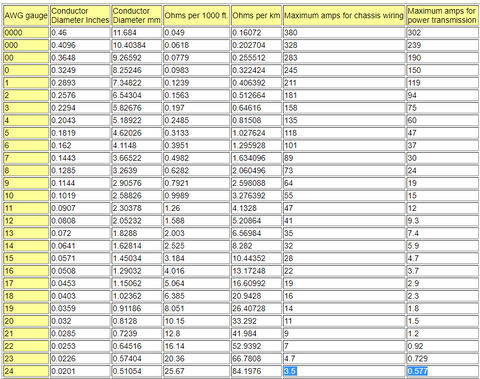
Task: Click the 0.16072 ohms per km cell
Action: [256, 33]
